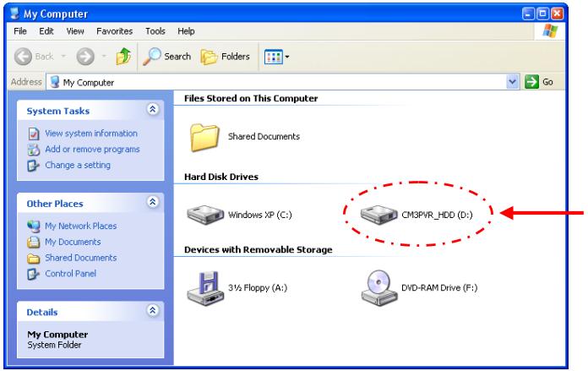Open the Edit menu

pyautogui.click(x=46, y=31)
